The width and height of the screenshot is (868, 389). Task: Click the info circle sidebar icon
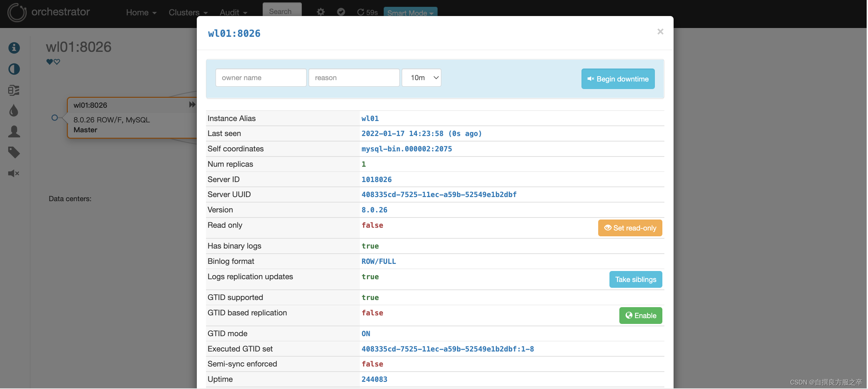pyautogui.click(x=14, y=48)
